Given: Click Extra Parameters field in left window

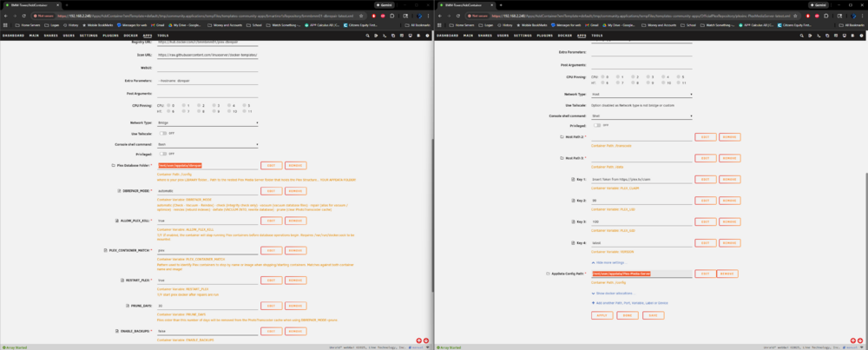Looking at the screenshot, I should 207,81.
